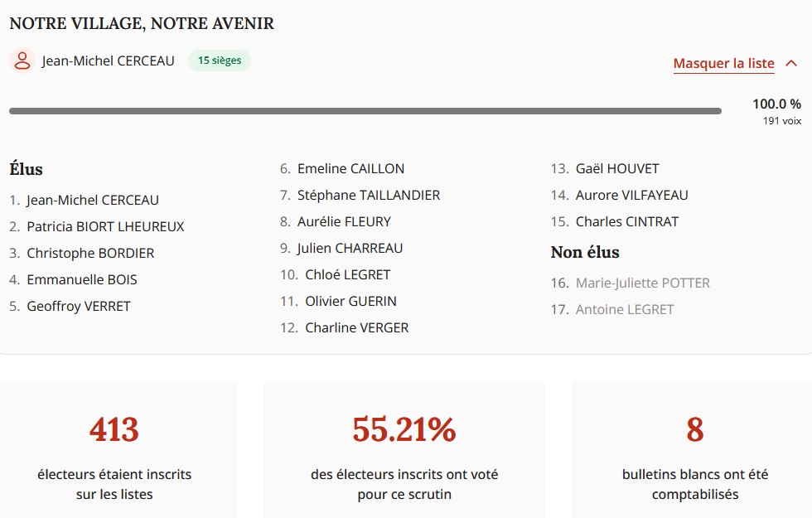Click Gaël HOUVET in third column
Image resolution: width=812 pixels, height=518 pixels.
pos(617,168)
